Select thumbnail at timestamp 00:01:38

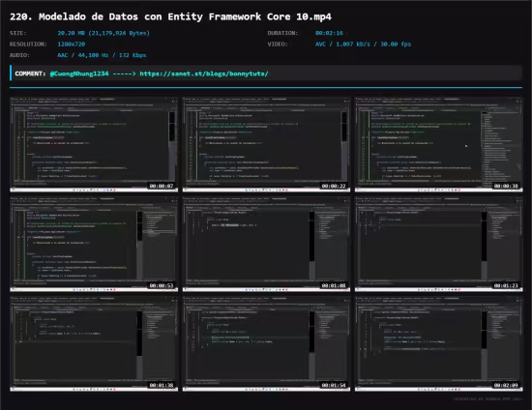[x=94, y=344]
